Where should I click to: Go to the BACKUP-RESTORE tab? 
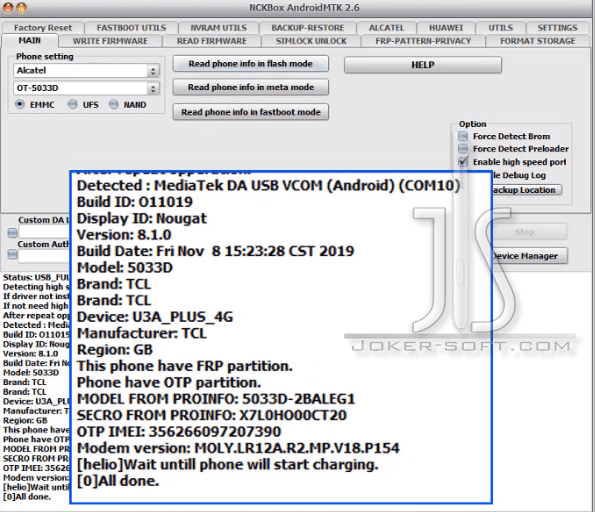tap(308, 28)
